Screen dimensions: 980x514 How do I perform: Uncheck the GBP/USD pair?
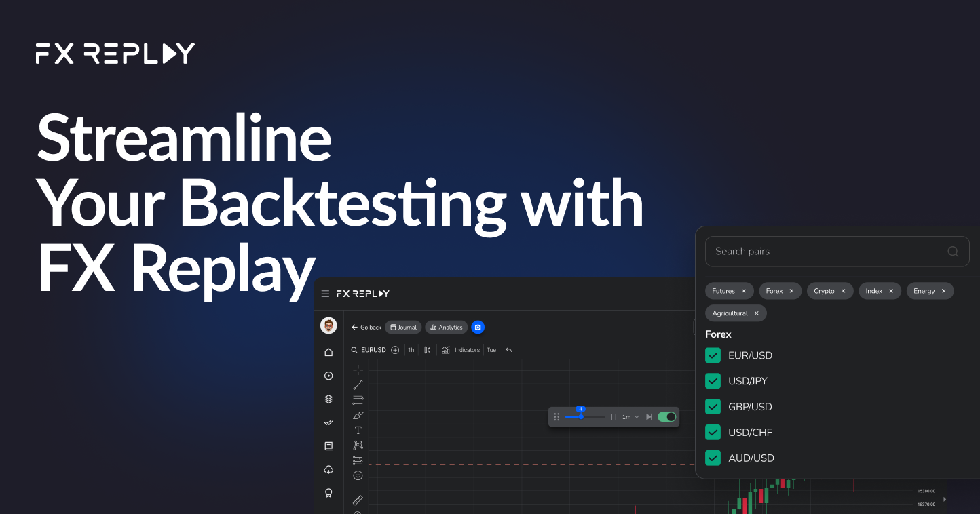coord(713,406)
